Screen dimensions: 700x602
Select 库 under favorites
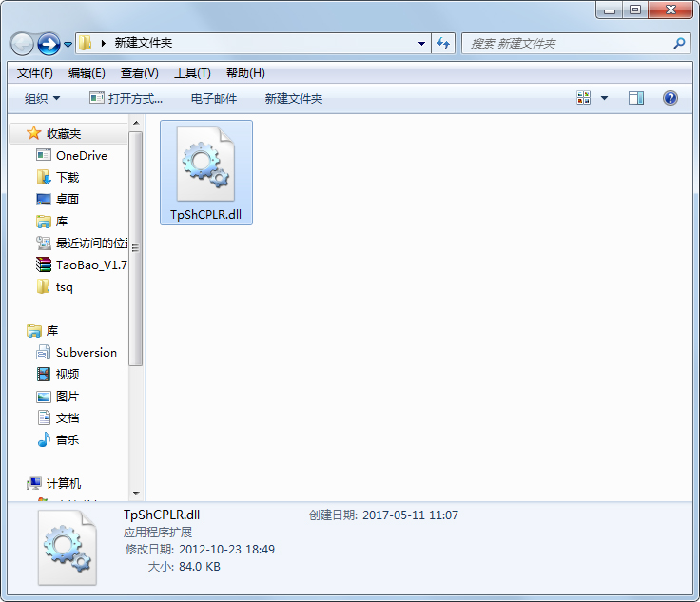click(x=62, y=221)
